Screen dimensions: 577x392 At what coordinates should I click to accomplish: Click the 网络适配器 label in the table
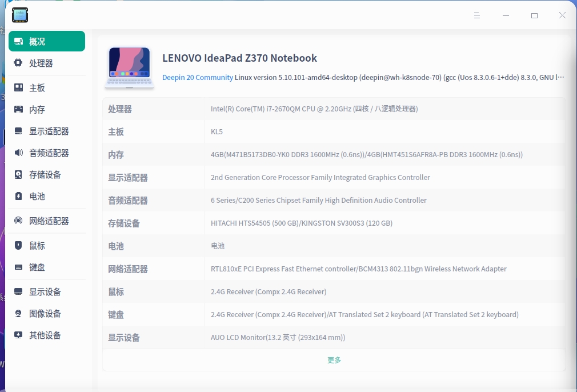pyautogui.click(x=128, y=269)
